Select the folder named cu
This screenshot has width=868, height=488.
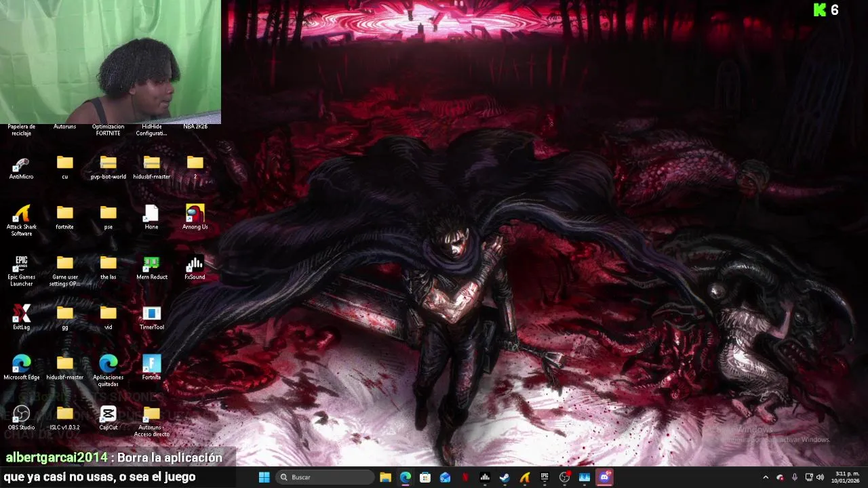click(64, 167)
